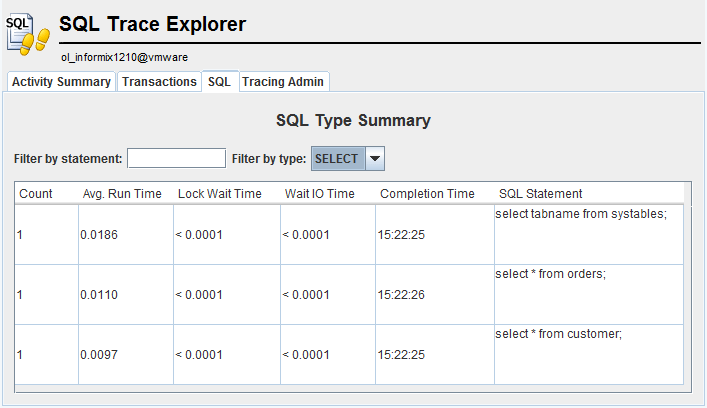Sort by Completion Time column header
707x408 pixels.
pyautogui.click(x=427, y=193)
